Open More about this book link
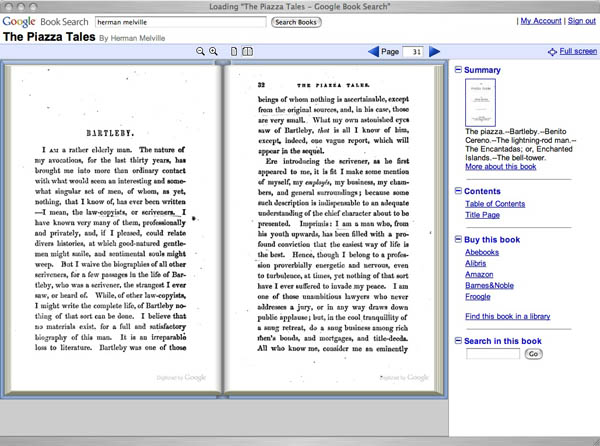The width and height of the screenshot is (600, 446). (501, 166)
